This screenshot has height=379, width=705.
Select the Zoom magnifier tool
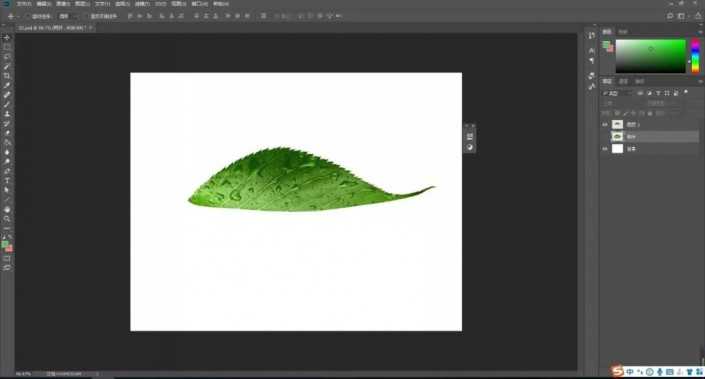[7, 219]
